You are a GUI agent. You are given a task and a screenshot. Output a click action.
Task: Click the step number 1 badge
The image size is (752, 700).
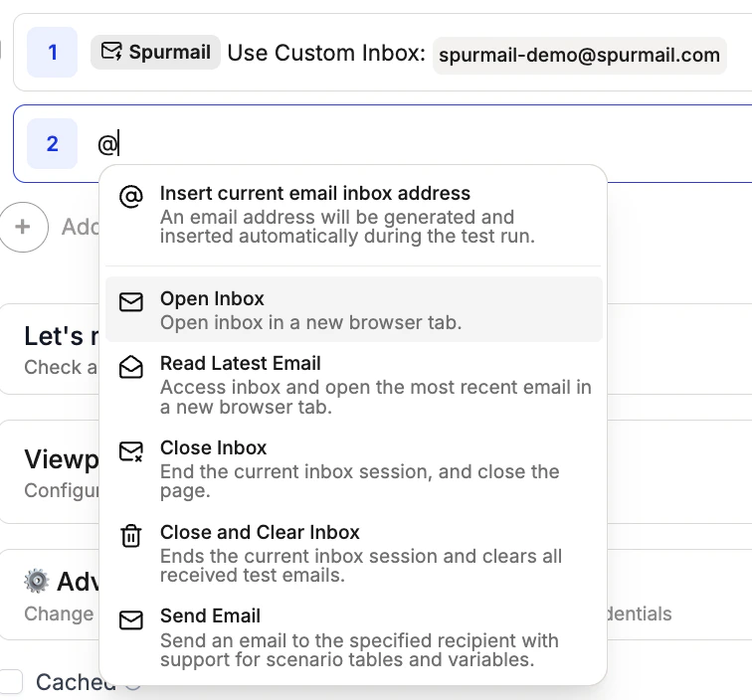point(52,52)
